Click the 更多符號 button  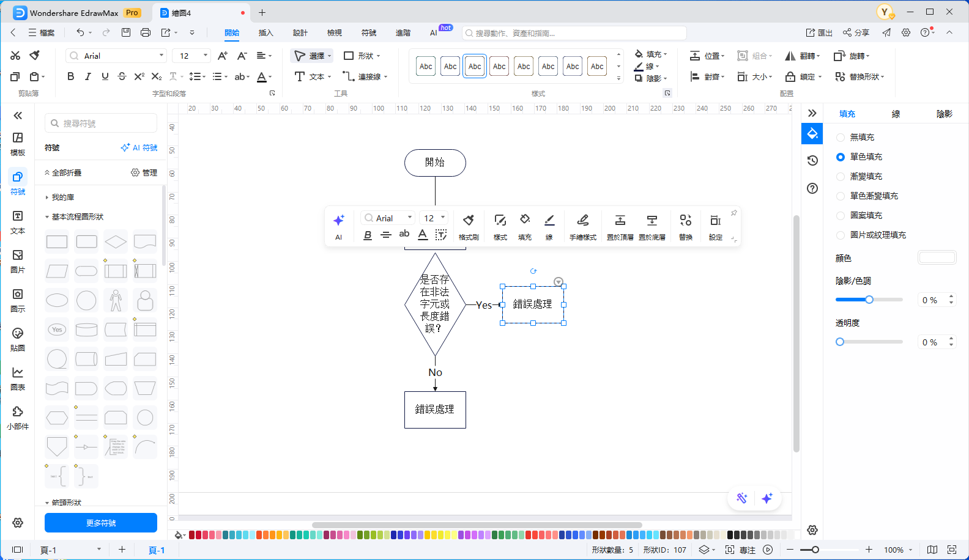(x=101, y=523)
